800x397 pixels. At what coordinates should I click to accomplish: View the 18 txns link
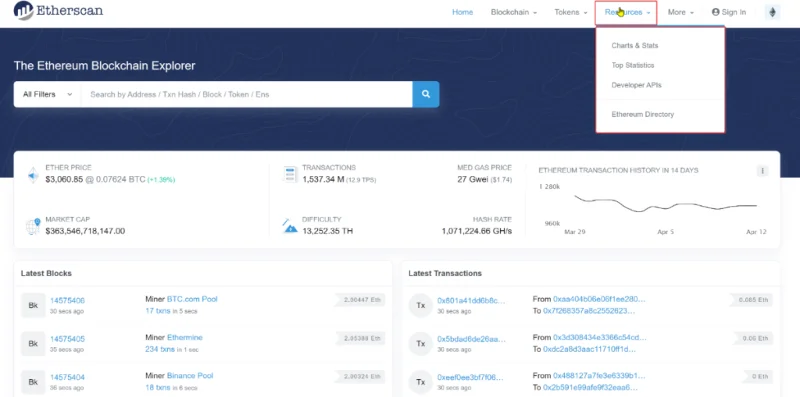(x=157, y=387)
